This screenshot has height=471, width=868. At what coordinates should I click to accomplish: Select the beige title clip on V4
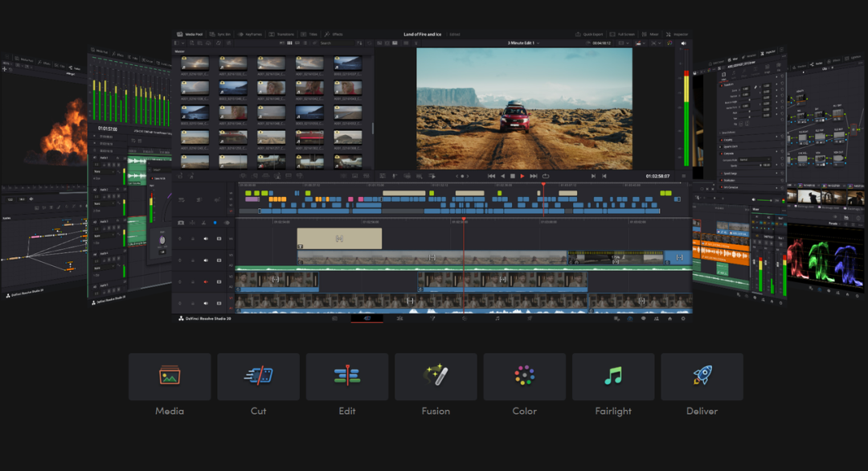[x=339, y=239]
